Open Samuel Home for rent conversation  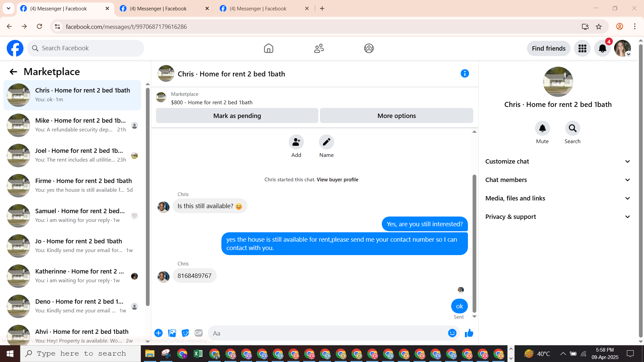click(72, 216)
